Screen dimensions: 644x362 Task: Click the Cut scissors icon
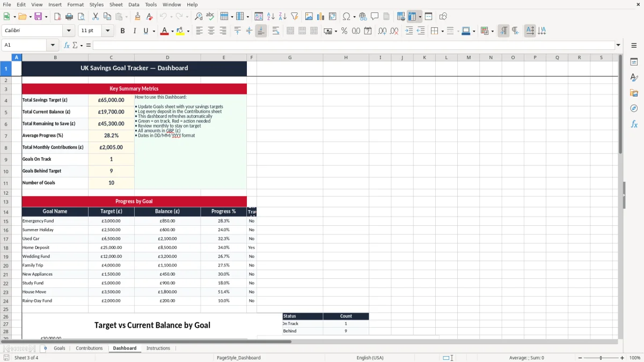click(95, 17)
